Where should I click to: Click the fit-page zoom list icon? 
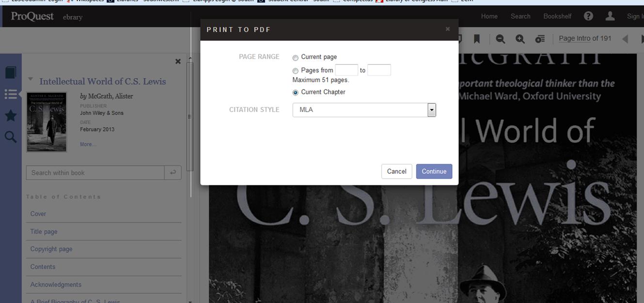pos(540,39)
